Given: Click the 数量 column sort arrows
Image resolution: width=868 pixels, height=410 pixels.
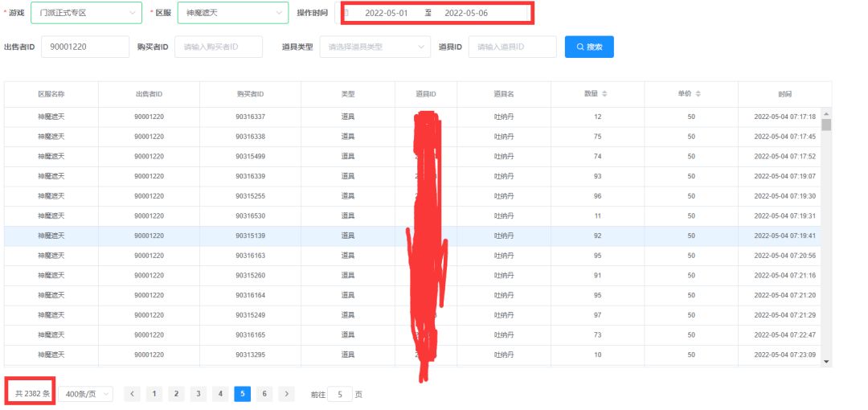Looking at the screenshot, I should click(604, 94).
